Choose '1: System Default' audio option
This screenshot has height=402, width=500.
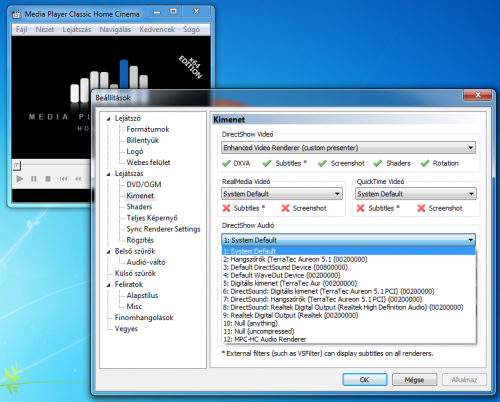pos(348,251)
